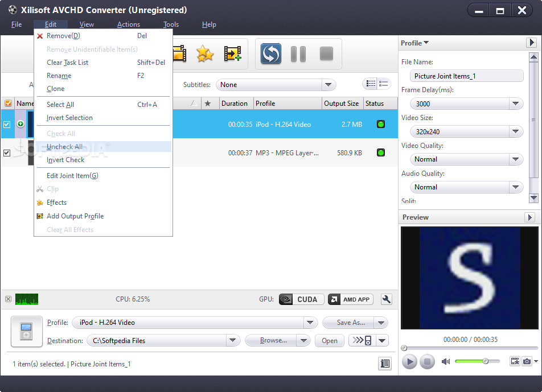Click the AMD APP acceleration button
Screen dimensions: 542x392
pos(351,299)
